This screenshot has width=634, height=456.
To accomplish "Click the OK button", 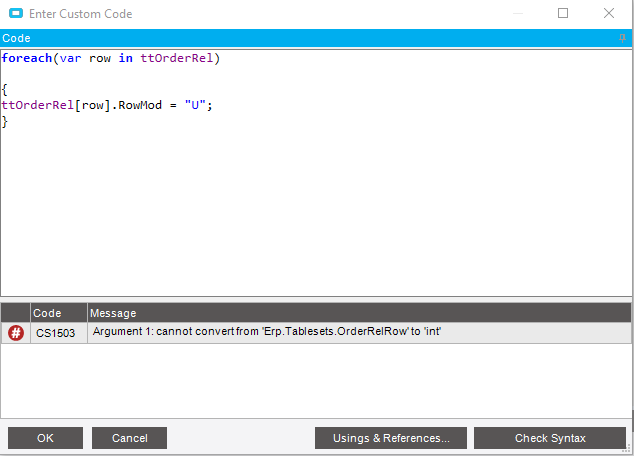I will pos(45,438).
